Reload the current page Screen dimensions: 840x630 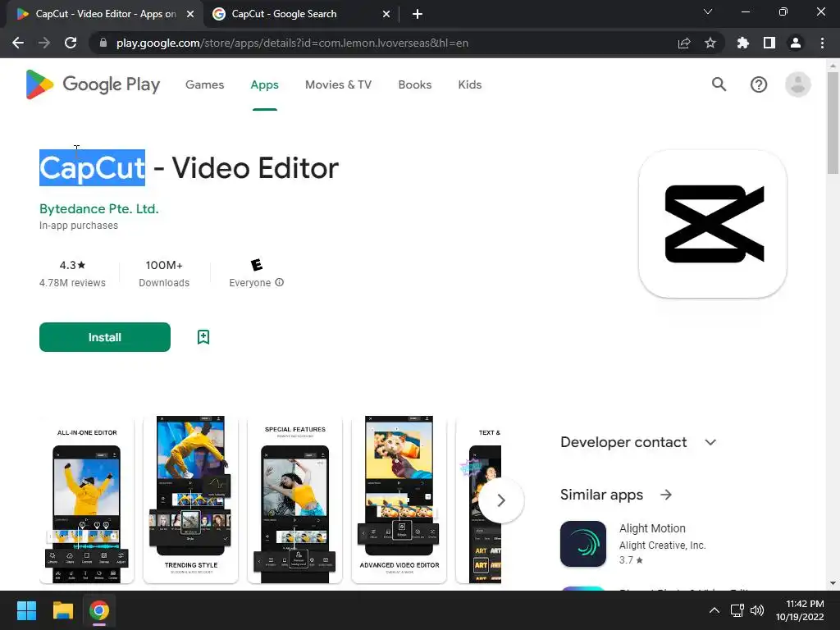point(71,43)
